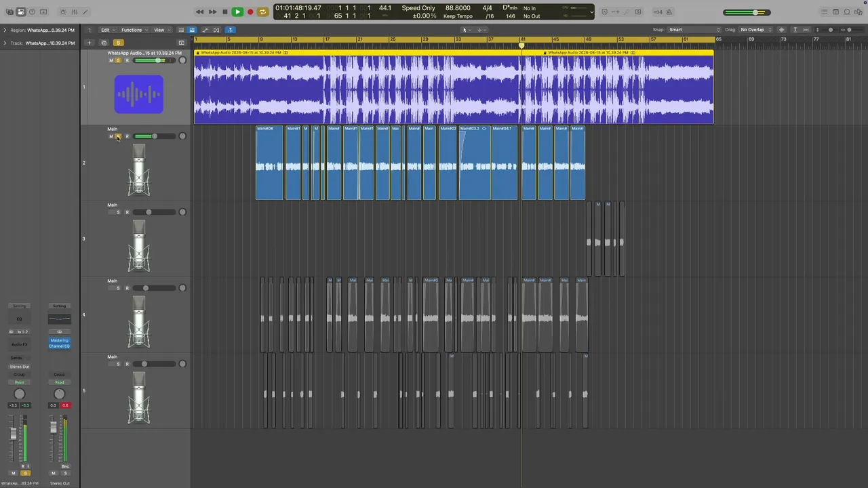Screen dimensions: 868x488
Task: Click the Main track 5 pan knob
Action: tap(182, 364)
